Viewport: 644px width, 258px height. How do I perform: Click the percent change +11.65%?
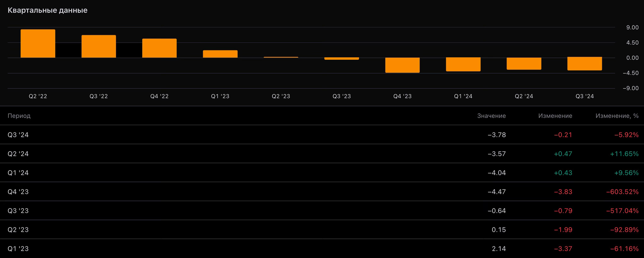pos(624,154)
